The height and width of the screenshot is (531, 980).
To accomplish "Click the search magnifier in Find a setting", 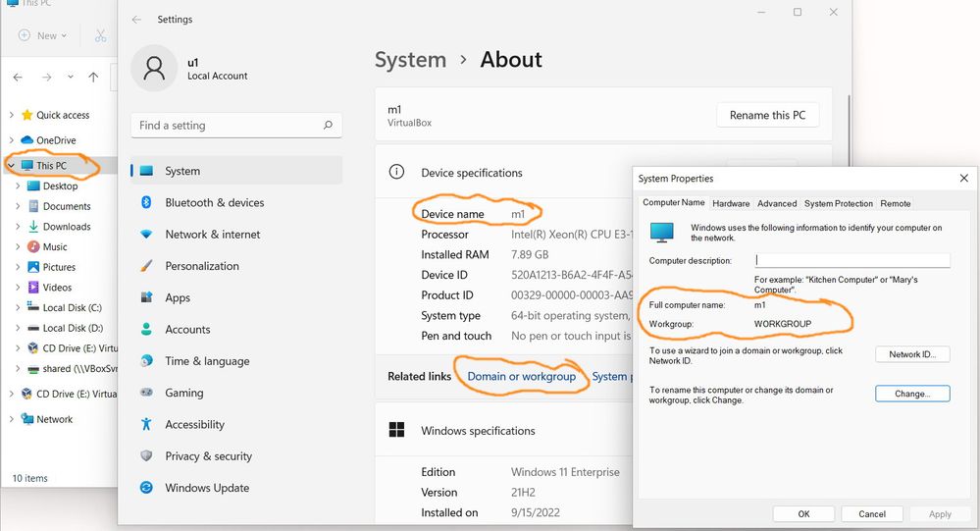I will (x=328, y=125).
